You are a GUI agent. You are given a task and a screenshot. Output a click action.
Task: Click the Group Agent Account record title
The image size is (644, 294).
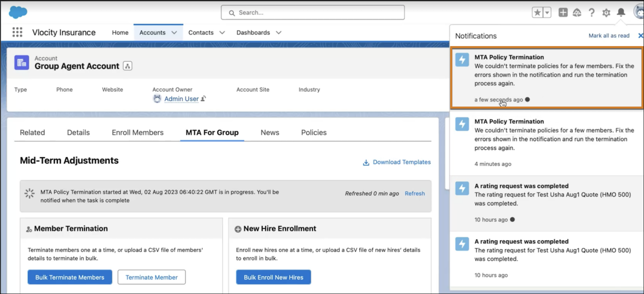[x=77, y=66]
